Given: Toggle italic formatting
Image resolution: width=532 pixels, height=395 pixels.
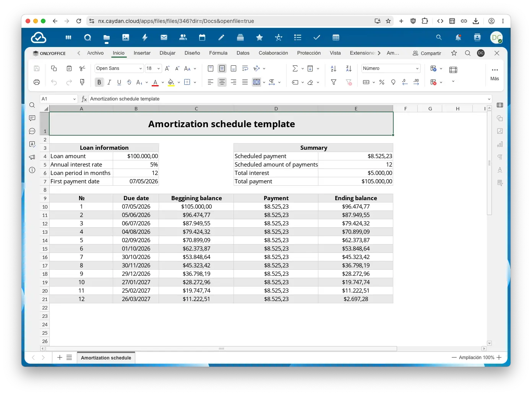Looking at the screenshot, I should [x=109, y=82].
